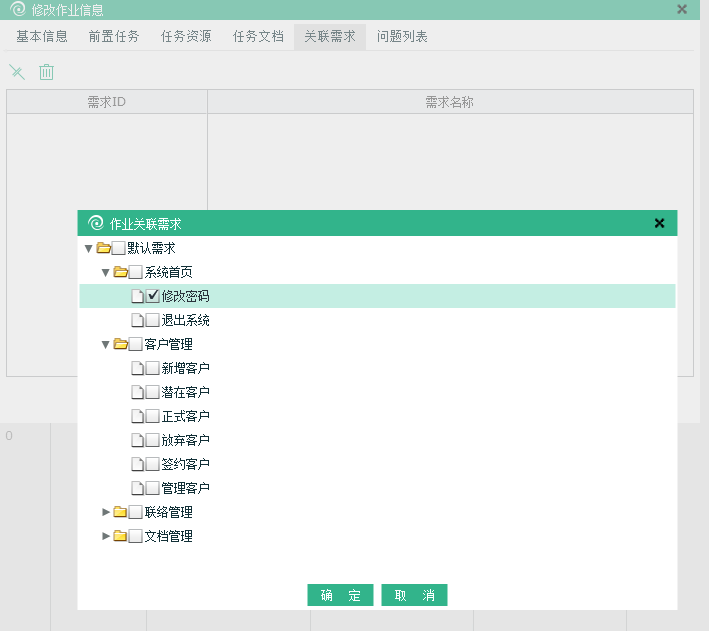The image size is (709, 631).
Task: Tick the 正式客户 checkbox
Action: pyautogui.click(x=153, y=416)
